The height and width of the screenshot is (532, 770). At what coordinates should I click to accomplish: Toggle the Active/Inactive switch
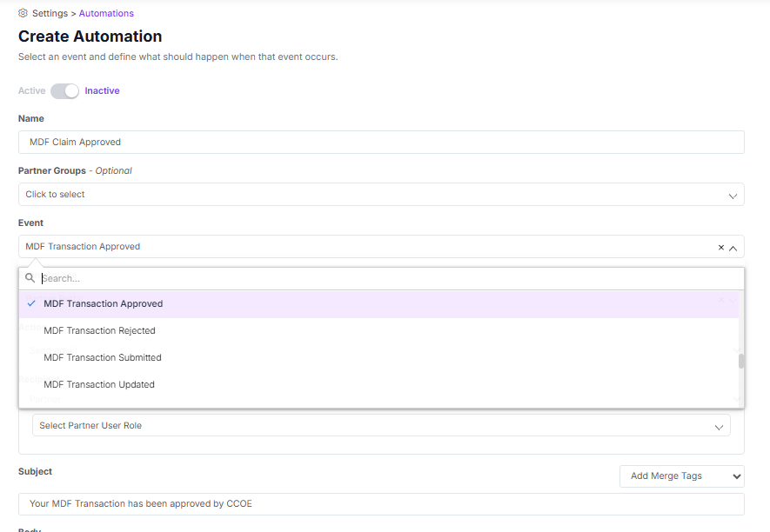65,90
